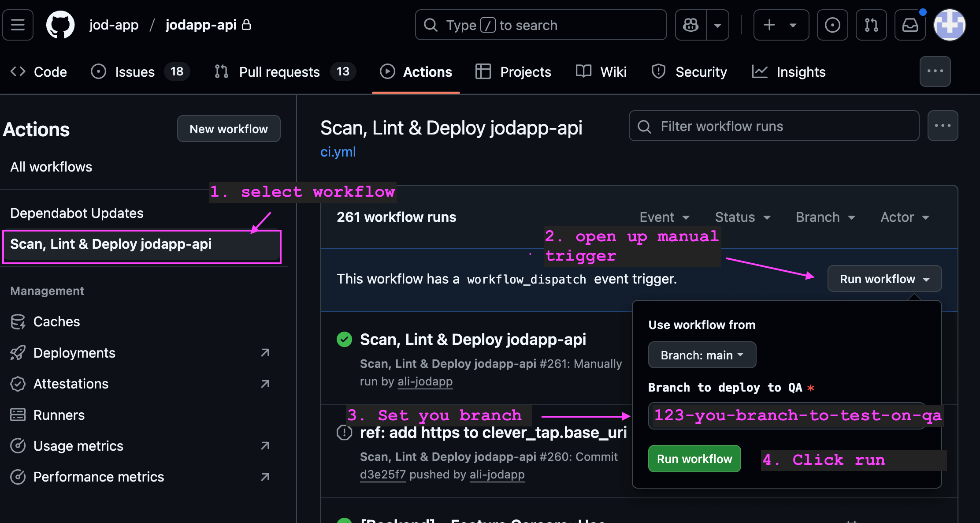Select Dependabot Updates workflow
980x523 pixels.
[77, 213]
